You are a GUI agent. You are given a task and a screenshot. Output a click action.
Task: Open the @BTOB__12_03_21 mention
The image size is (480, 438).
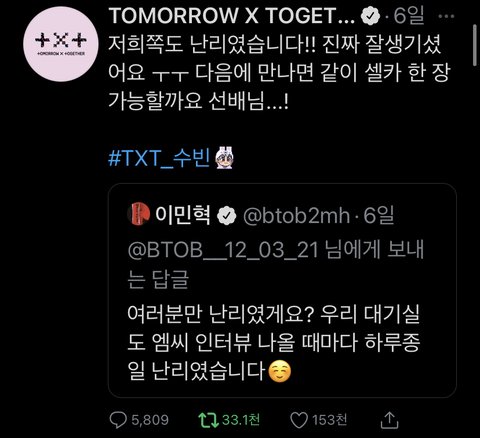click(223, 250)
